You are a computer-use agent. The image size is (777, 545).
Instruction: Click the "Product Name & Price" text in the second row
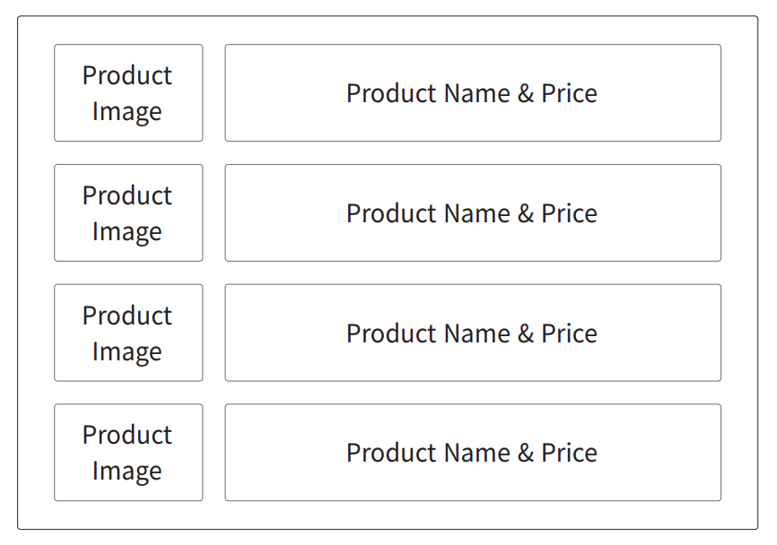click(x=472, y=213)
